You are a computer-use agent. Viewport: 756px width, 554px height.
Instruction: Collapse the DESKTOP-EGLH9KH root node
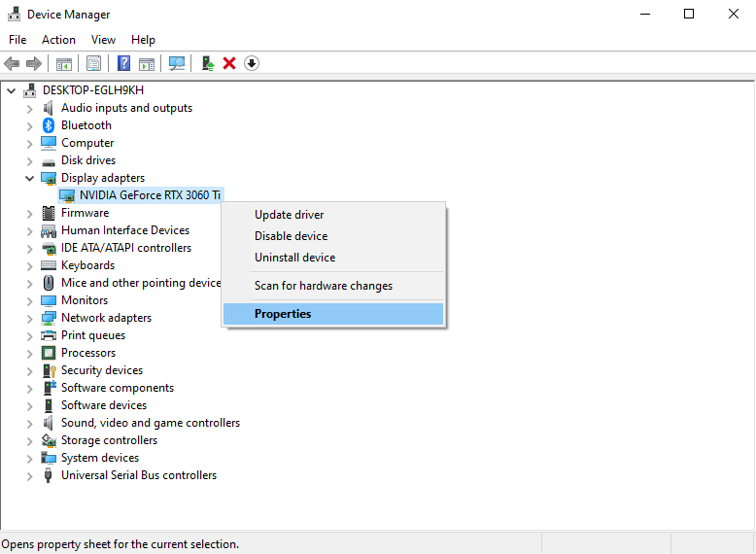12,90
